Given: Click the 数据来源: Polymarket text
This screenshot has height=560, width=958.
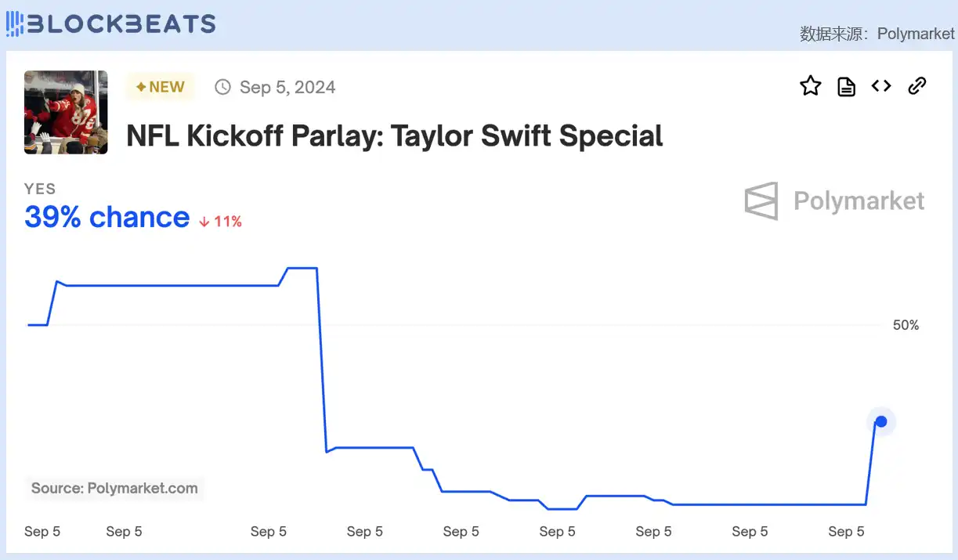Looking at the screenshot, I should (877, 34).
